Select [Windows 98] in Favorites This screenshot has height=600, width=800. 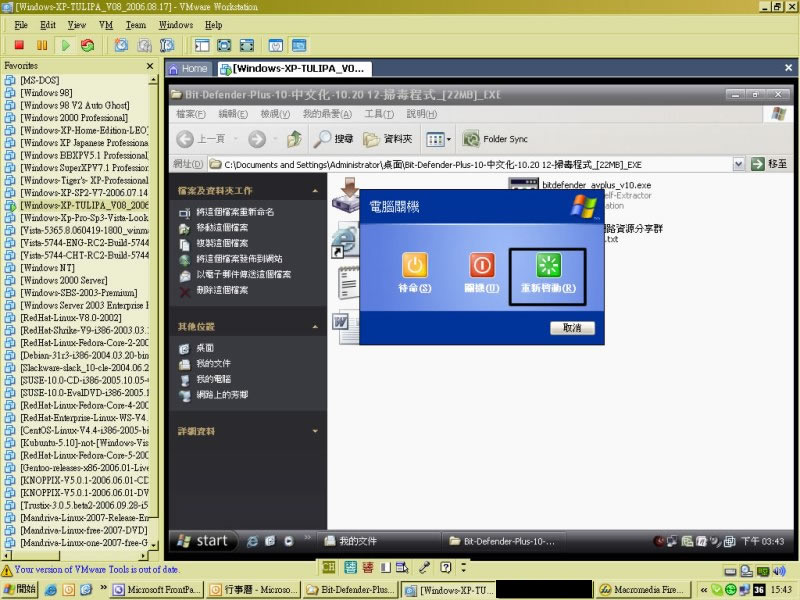(46, 93)
